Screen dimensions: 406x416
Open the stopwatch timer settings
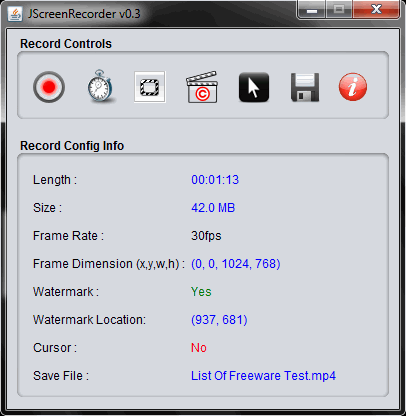click(x=100, y=86)
